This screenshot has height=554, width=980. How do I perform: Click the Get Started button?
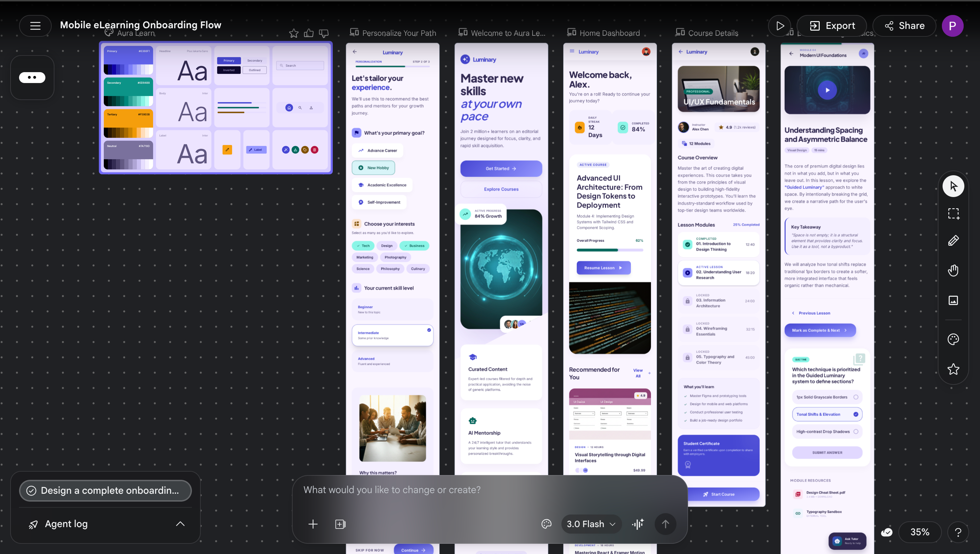click(501, 168)
